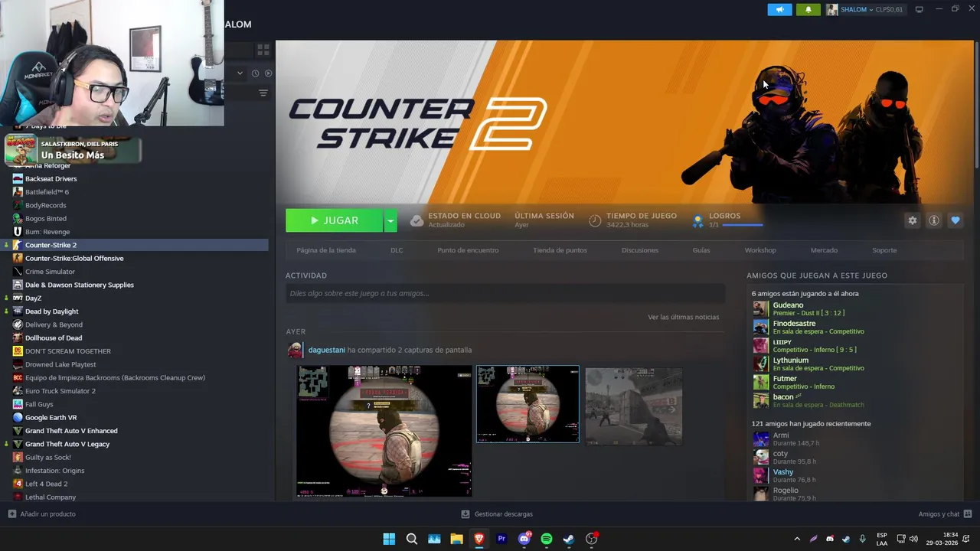Select Backseat Drivers in library
The image size is (980, 551).
tap(51, 178)
